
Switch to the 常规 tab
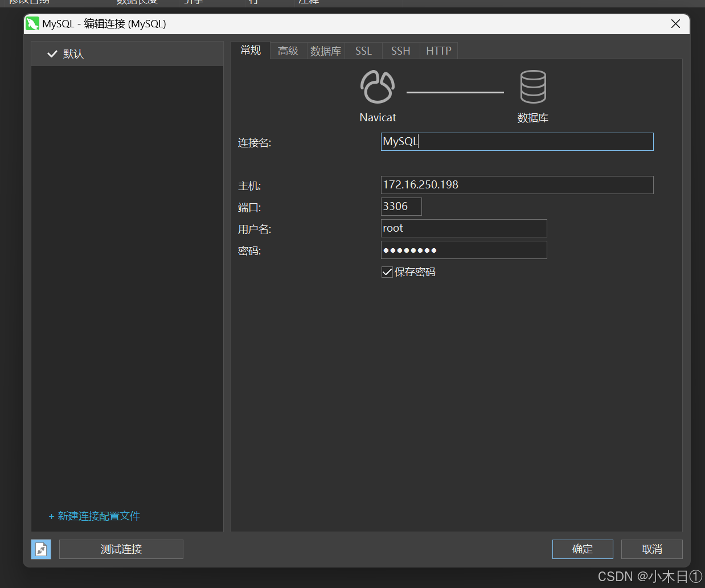251,50
